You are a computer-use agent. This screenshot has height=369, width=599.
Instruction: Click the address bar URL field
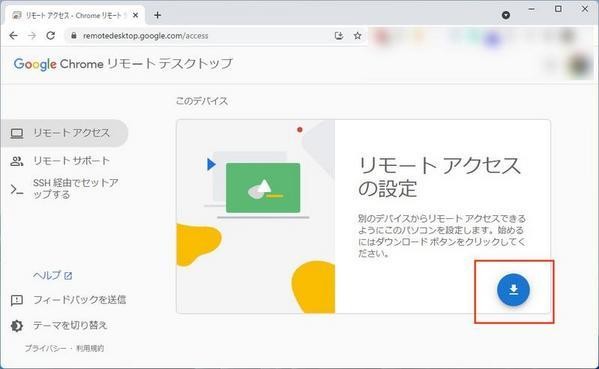(214, 36)
